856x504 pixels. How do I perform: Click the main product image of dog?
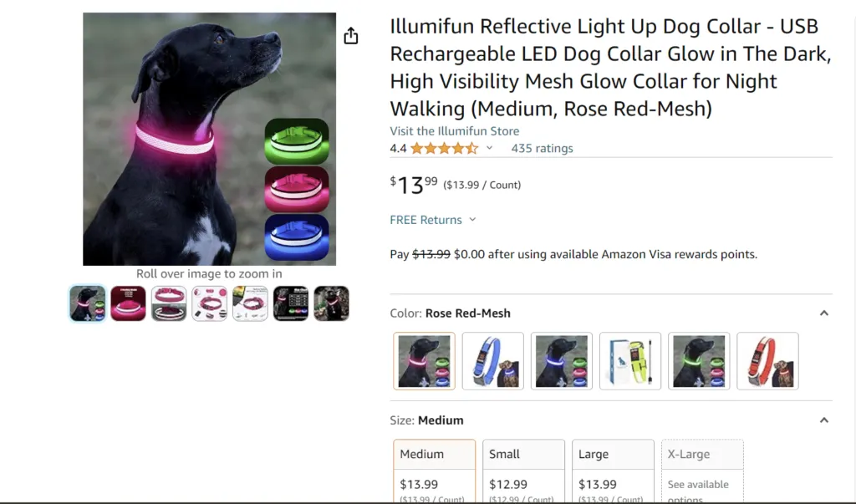click(x=209, y=139)
